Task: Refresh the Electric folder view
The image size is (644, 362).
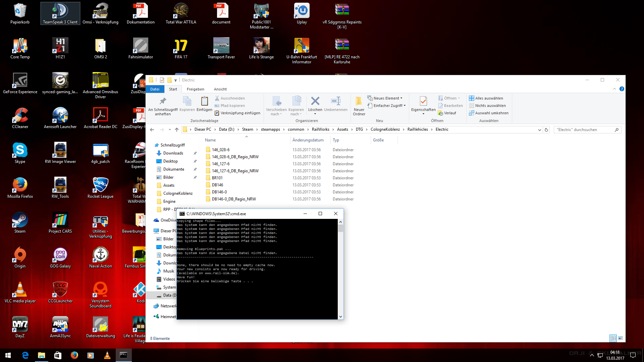Action: (546, 130)
